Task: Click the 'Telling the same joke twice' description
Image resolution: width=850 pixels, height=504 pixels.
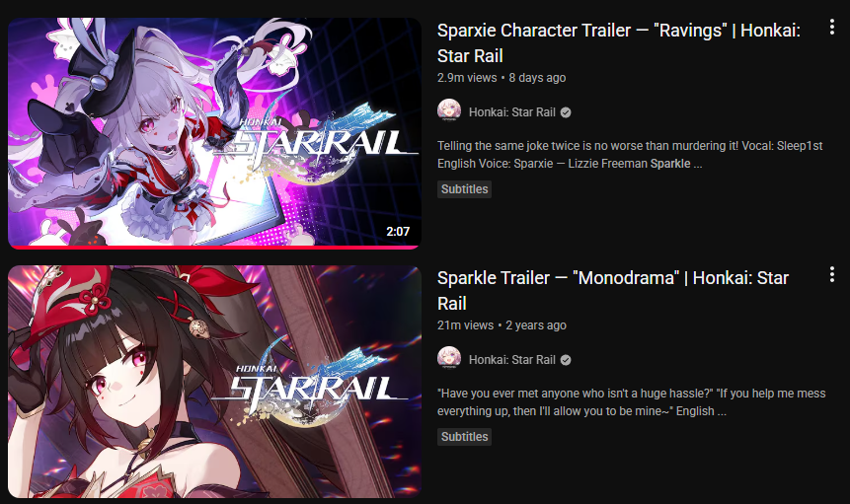Action: pos(630,154)
